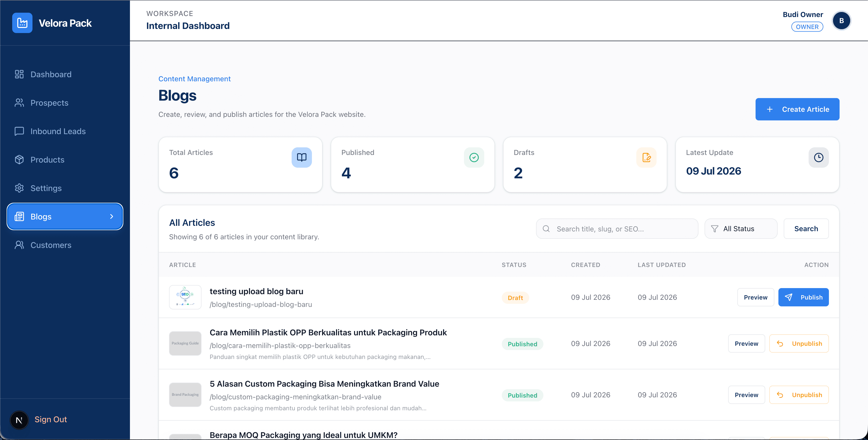The image size is (868, 440).
Task: Click the Products box icon
Action: click(19, 160)
